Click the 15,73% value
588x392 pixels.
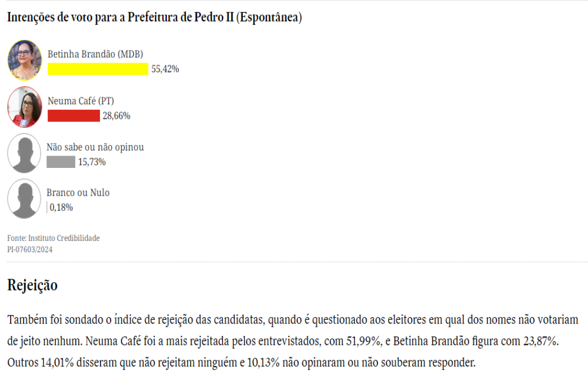point(92,162)
